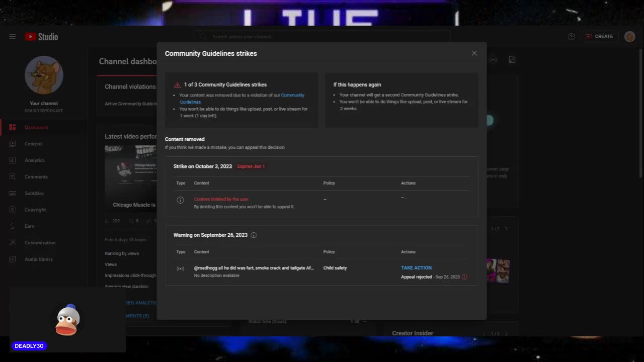Open Customization in the sidebar

coord(40,243)
